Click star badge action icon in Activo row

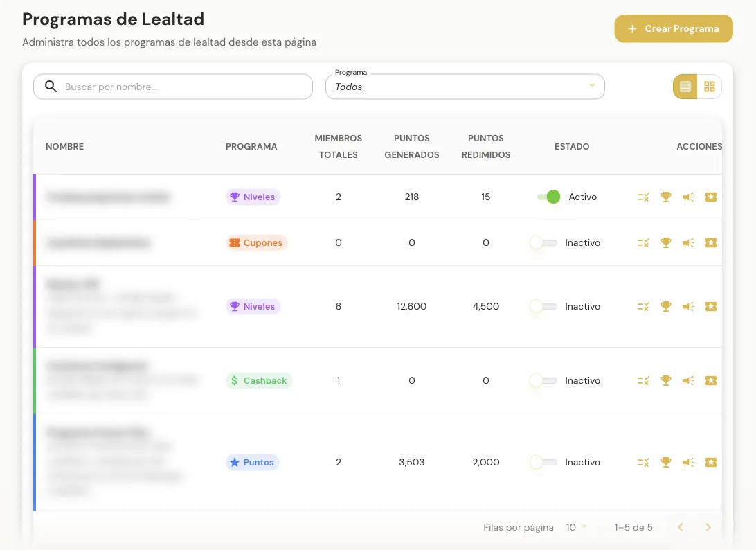click(x=711, y=197)
